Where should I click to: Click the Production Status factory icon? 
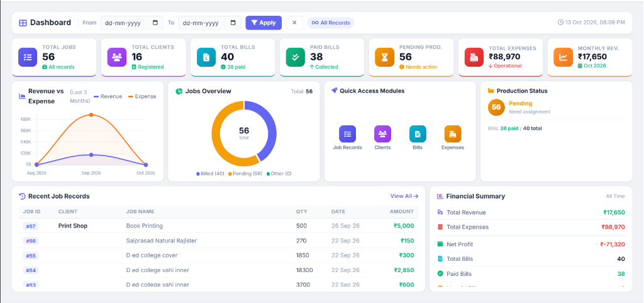coord(491,91)
